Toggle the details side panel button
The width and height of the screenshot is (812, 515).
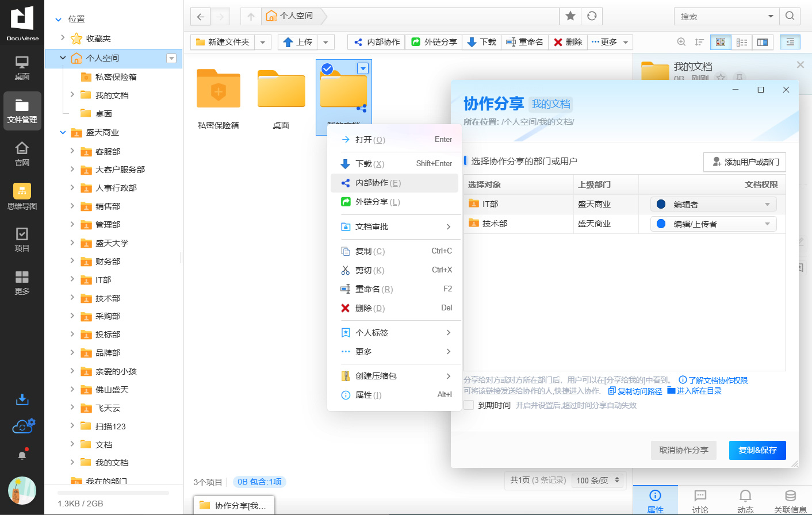(790, 42)
